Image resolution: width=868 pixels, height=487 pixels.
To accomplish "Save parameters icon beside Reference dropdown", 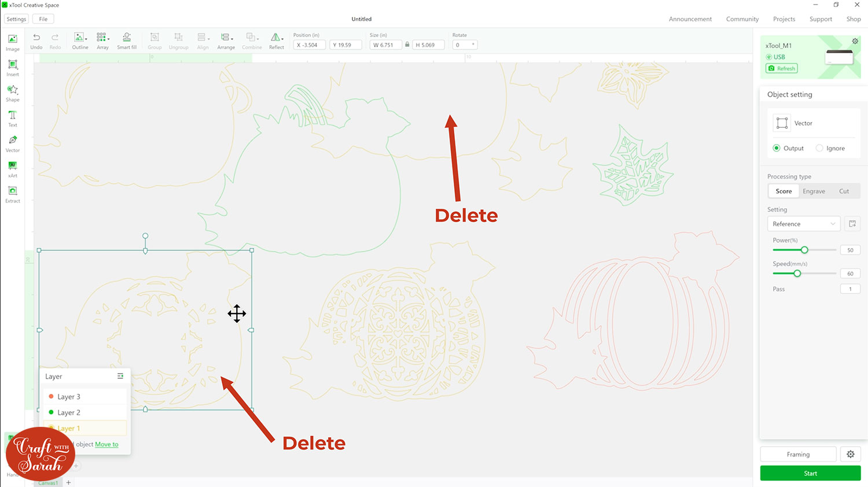I will tap(852, 224).
